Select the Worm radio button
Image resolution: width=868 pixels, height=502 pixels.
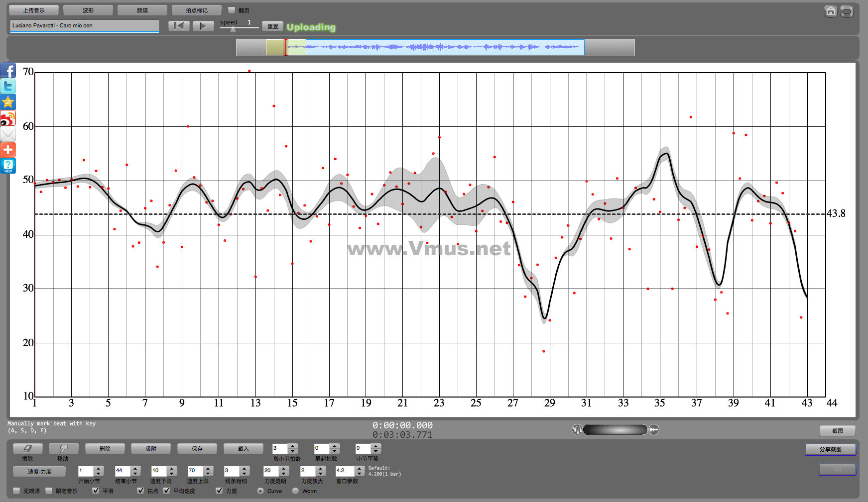[295, 491]
